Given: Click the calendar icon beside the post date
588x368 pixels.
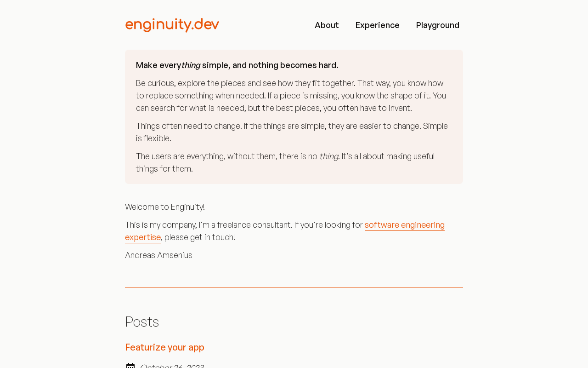Looking at the screenshot, I should 130,366.
